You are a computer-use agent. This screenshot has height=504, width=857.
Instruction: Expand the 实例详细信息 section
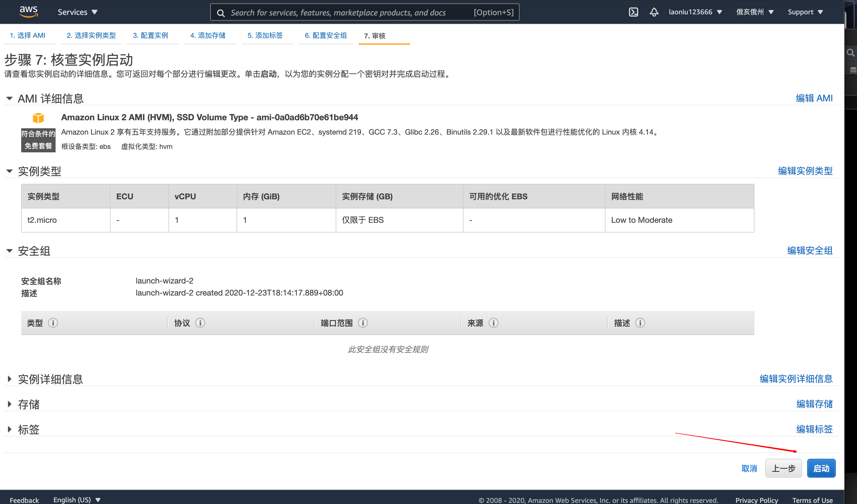(9, 379)
